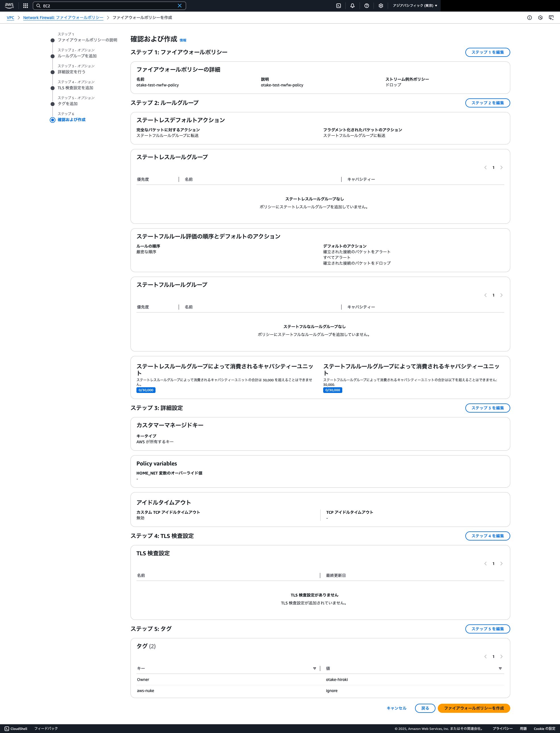Screen dimensions: 560x733
Task: Click the 厳密な順序 rule order value
Action: [146, 252]
